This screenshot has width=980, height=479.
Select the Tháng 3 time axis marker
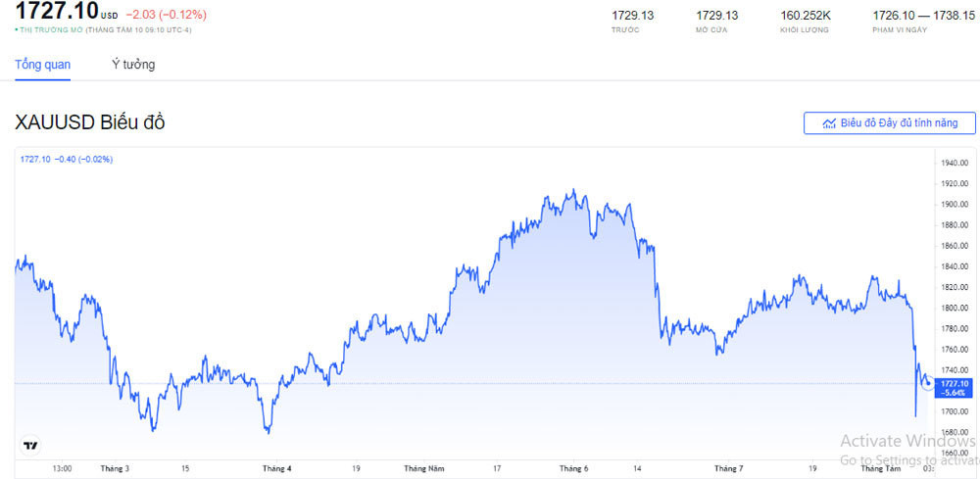coord(115,468)
